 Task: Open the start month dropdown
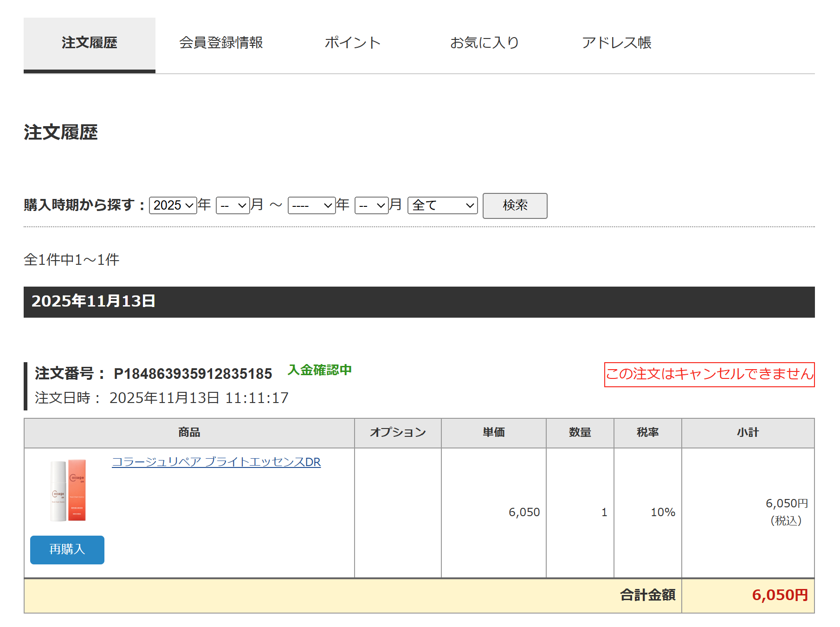pos(233,205)
